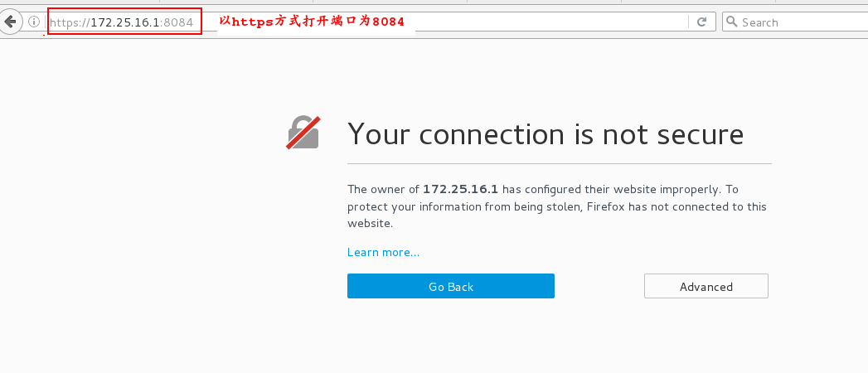Click the crossed-out padlock warning icon
Screen dimensions: 868x373
pos(303,133)
